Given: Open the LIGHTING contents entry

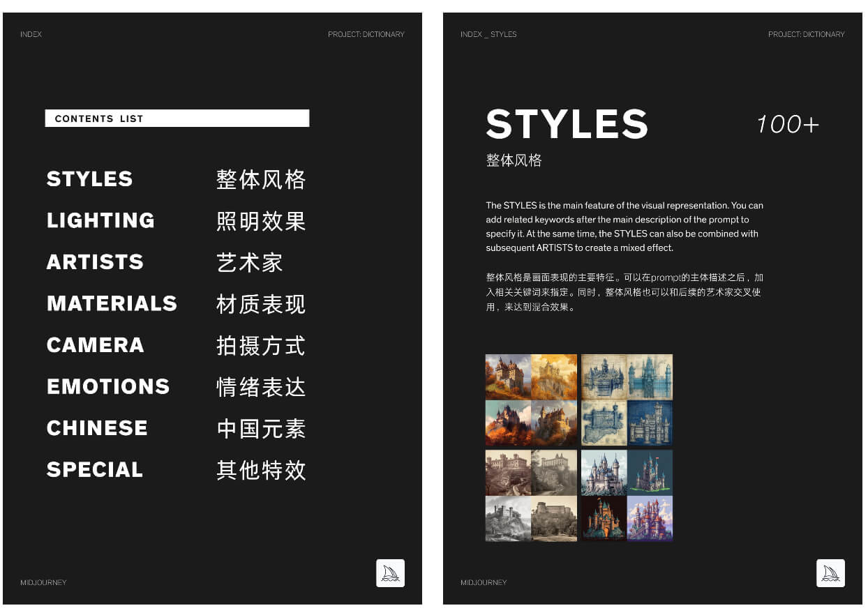Looking at the screenshot, I should (100, 220).
